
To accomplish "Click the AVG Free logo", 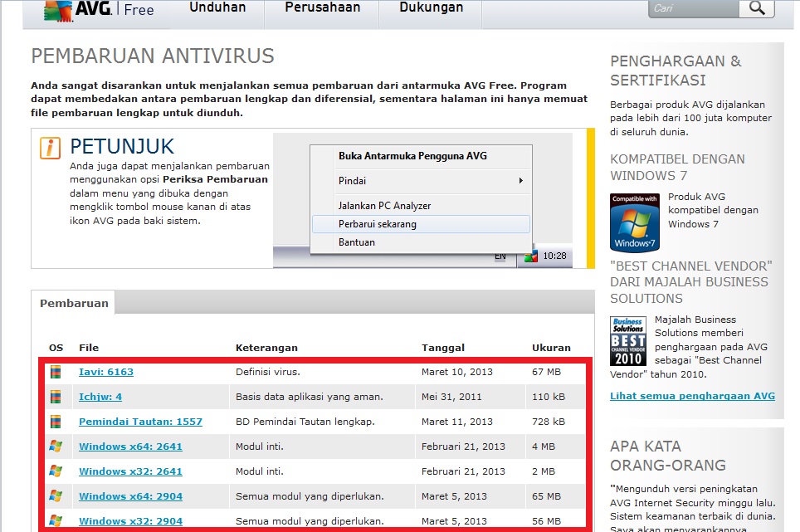I will click(x=99, y=10).
